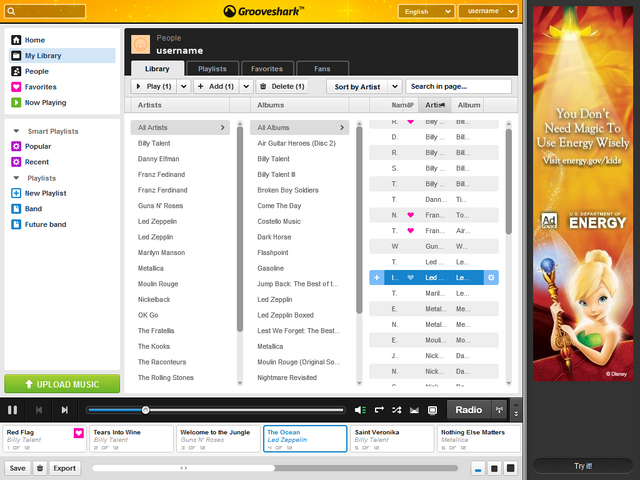This screenshot has width=640, height=480.
Task: Switch to the Fans tab
Action: point(322,69)
